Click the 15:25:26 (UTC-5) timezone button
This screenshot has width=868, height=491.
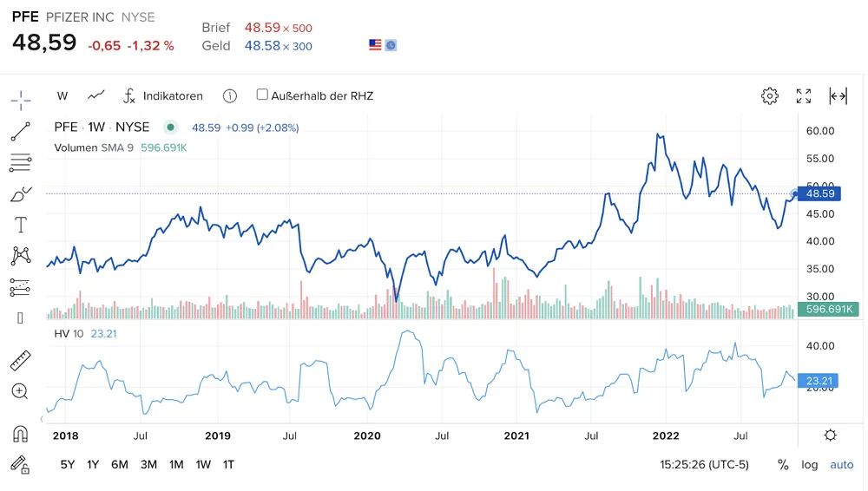[x=704, y=464]
